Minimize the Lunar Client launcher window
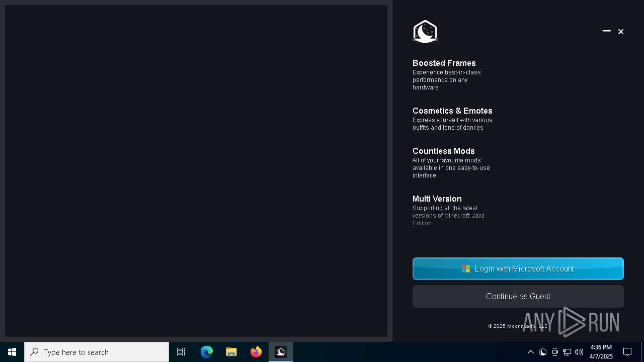This screenshot has height=362, width=644. pos(607,31)
